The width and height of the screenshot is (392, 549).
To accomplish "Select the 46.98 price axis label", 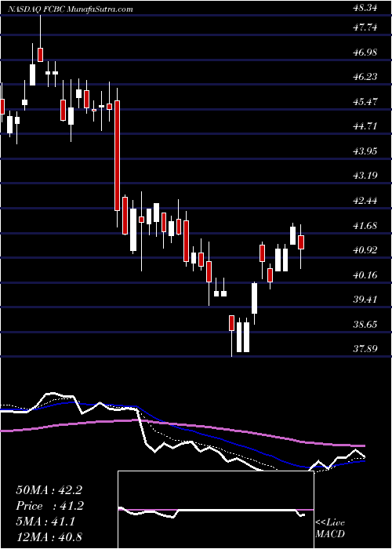I will point(365,53).
